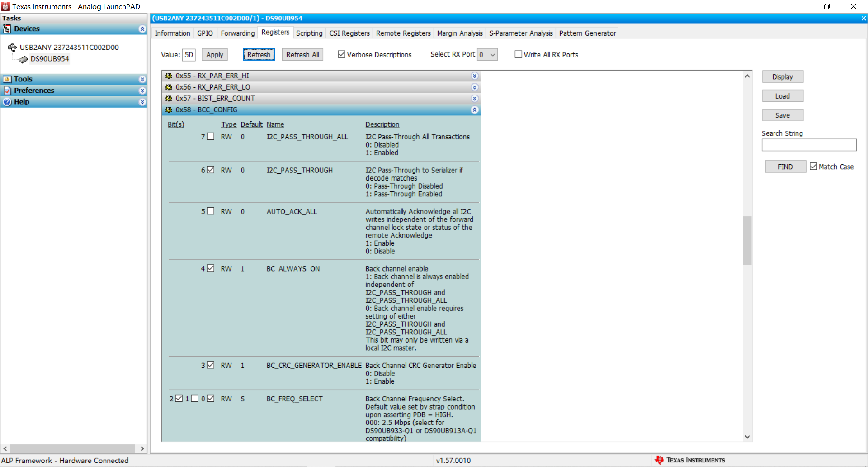Click the register list scroll up arrow
The image size is (868, 467).
(747, 76)
